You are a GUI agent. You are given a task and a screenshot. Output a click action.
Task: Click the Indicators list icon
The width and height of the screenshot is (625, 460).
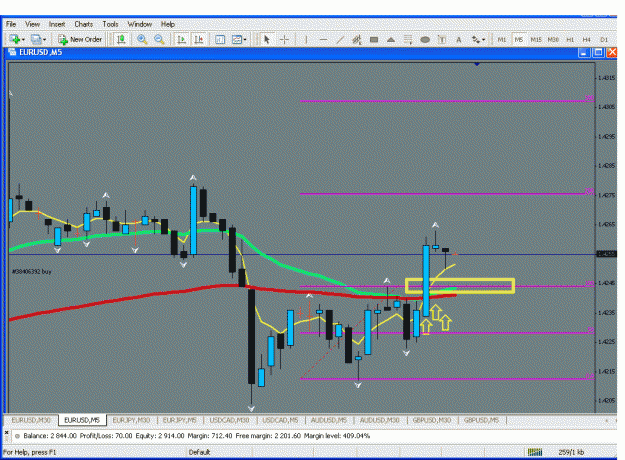coord(220,39)
